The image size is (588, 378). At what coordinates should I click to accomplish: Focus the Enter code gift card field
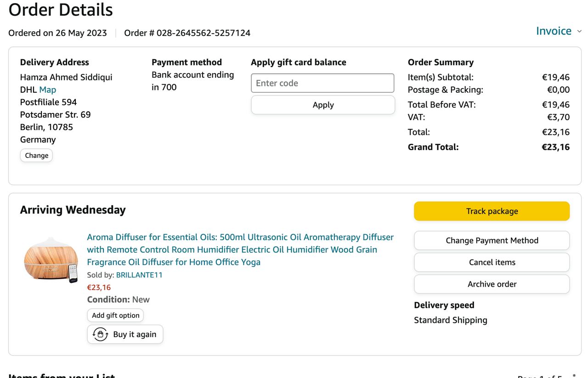pos(322,83)
